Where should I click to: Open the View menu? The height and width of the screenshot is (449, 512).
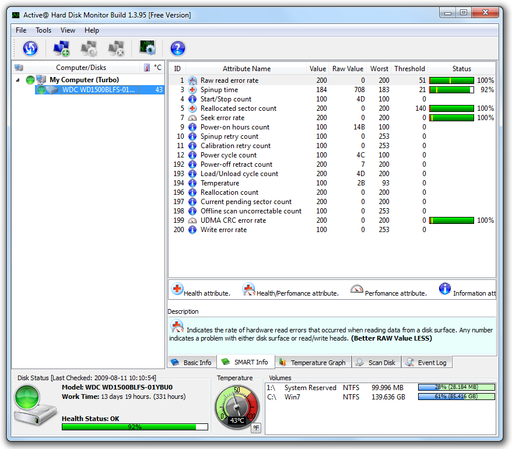tap(68, 30)
